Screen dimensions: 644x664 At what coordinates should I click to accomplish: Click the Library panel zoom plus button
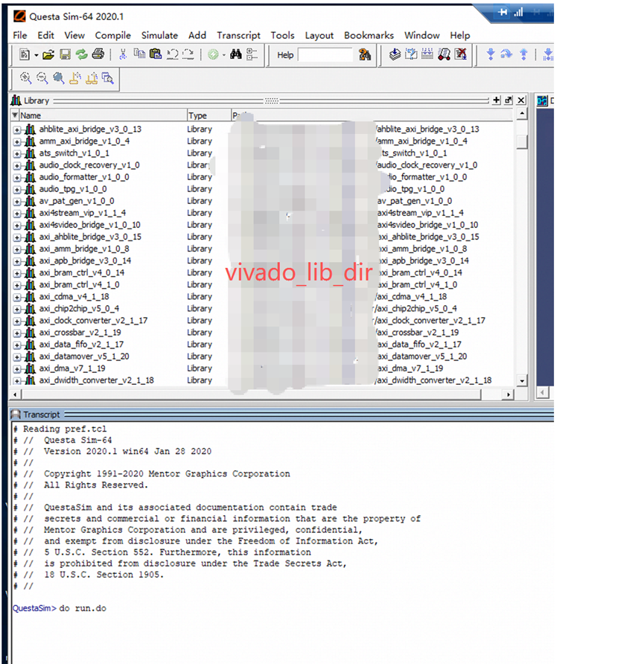click(497, 100)
